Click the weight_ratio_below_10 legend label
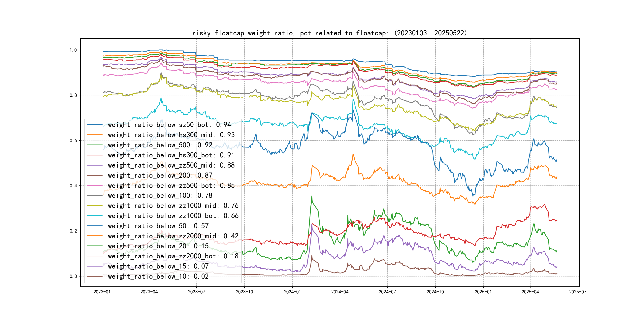This screenshot has width=644, height=322. (x=158, y=276)
